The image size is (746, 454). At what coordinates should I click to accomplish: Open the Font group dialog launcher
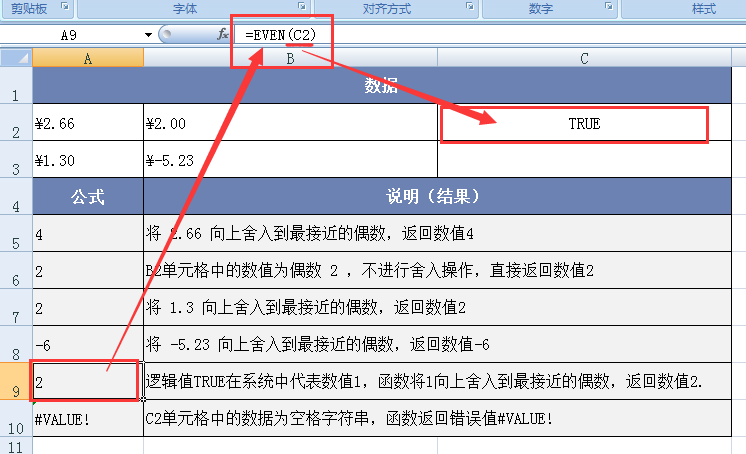[x=302, y=7]
